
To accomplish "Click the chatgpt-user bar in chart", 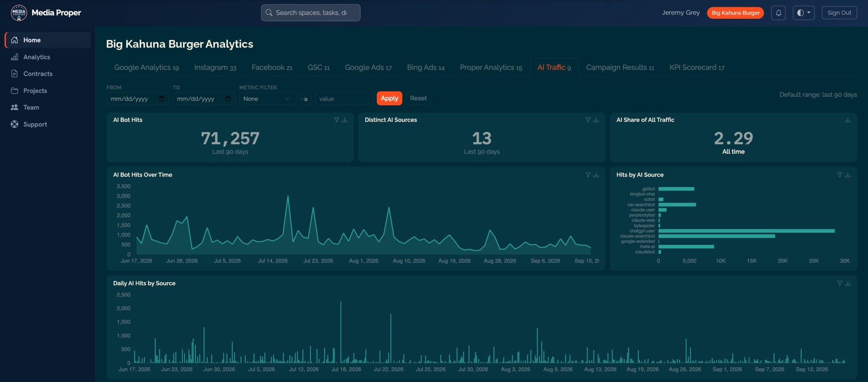I will point(746,231).
